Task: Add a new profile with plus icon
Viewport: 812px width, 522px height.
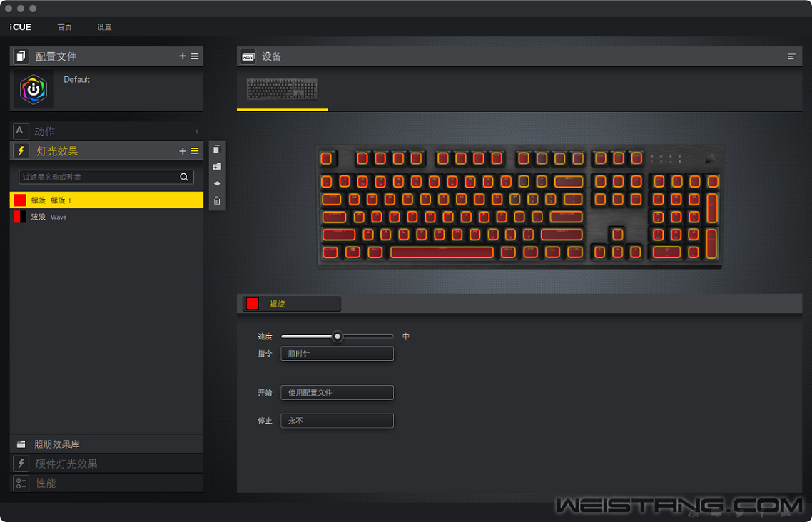Action: point(182,56)
